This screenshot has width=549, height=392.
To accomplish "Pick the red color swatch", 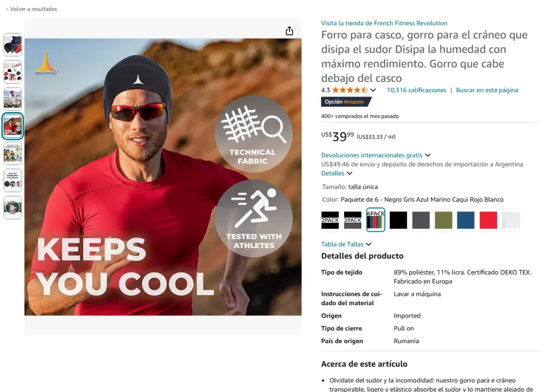I will tap(488, 220).
